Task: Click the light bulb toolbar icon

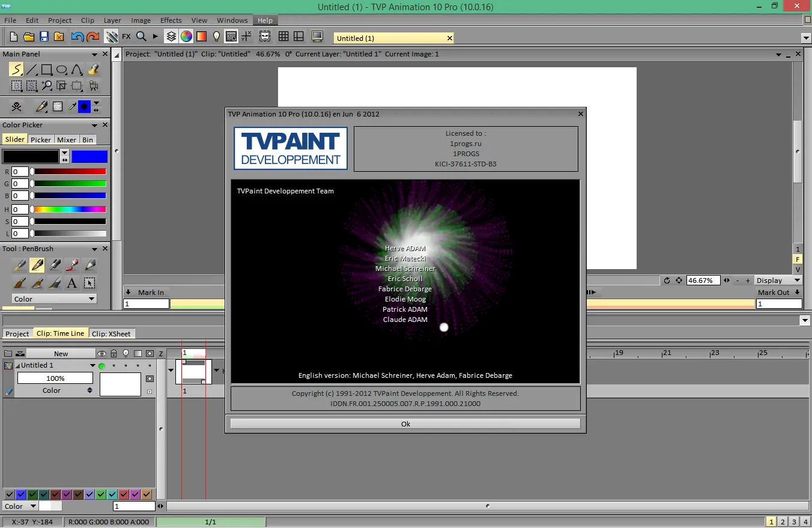Action: [x=217, y=37]
